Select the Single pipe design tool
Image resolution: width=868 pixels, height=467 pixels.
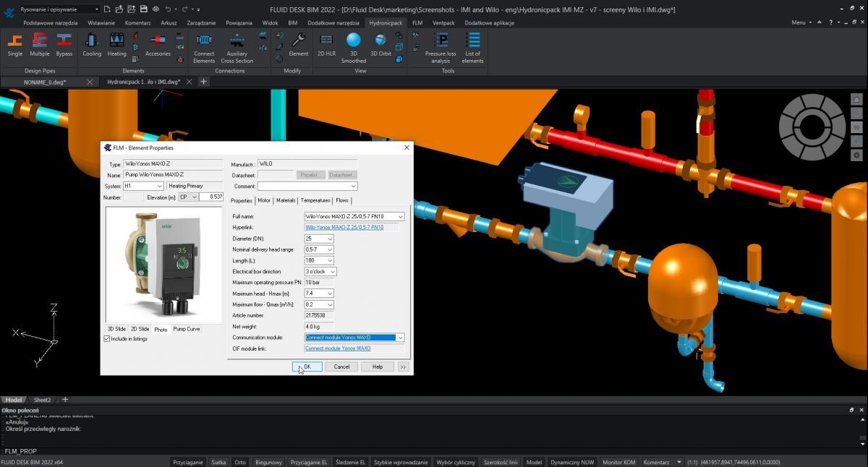point(15,45)
